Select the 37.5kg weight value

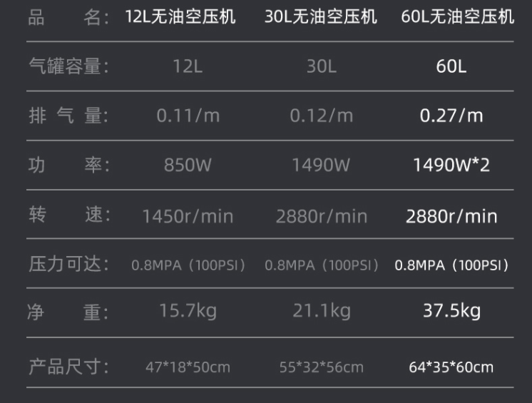coord(451,311)
